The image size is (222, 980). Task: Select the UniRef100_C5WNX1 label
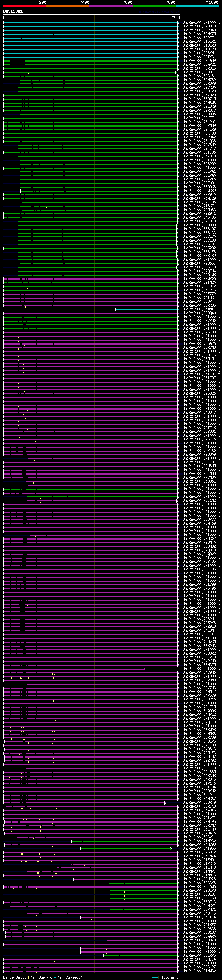(199, 309)
